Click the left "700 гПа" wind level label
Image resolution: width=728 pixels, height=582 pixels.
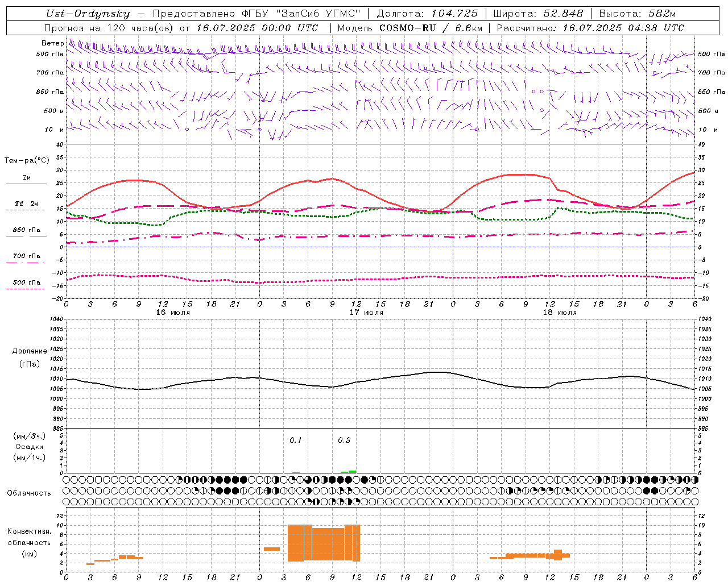click(x=50, y=73)
